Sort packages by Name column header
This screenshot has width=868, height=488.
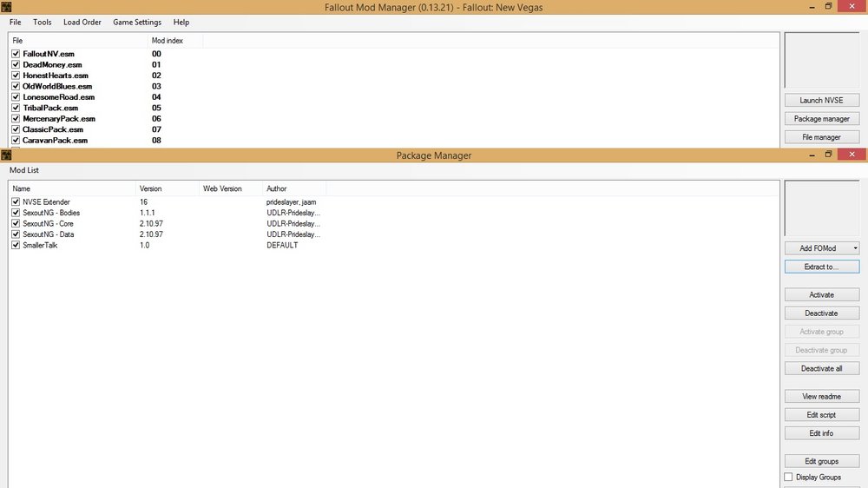pyautogui.click(x=72, y=188)
